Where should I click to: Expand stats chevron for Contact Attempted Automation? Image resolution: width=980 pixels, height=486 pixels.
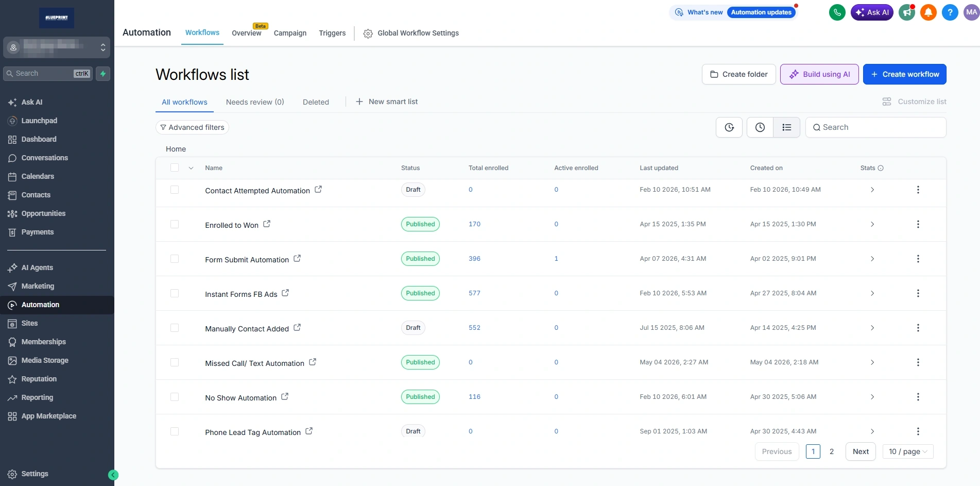pos(872,190)
